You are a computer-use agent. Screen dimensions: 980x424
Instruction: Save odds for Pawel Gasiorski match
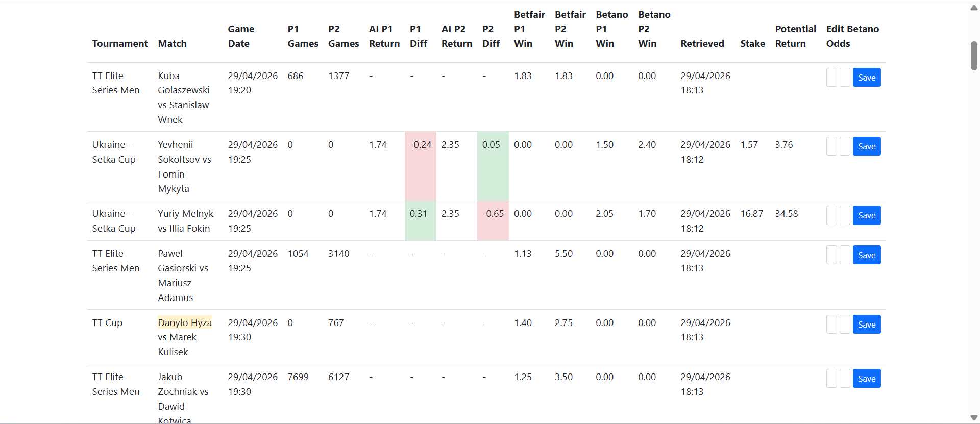867,255
